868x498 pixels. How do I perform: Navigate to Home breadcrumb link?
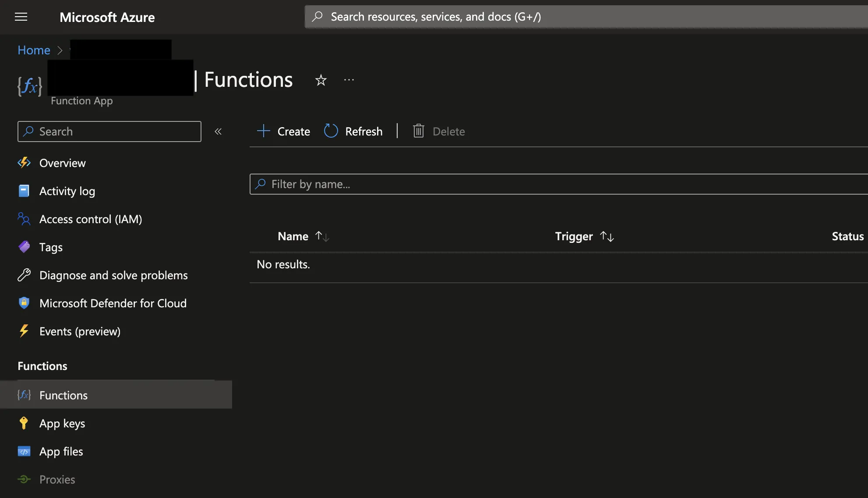click(34, 50)
